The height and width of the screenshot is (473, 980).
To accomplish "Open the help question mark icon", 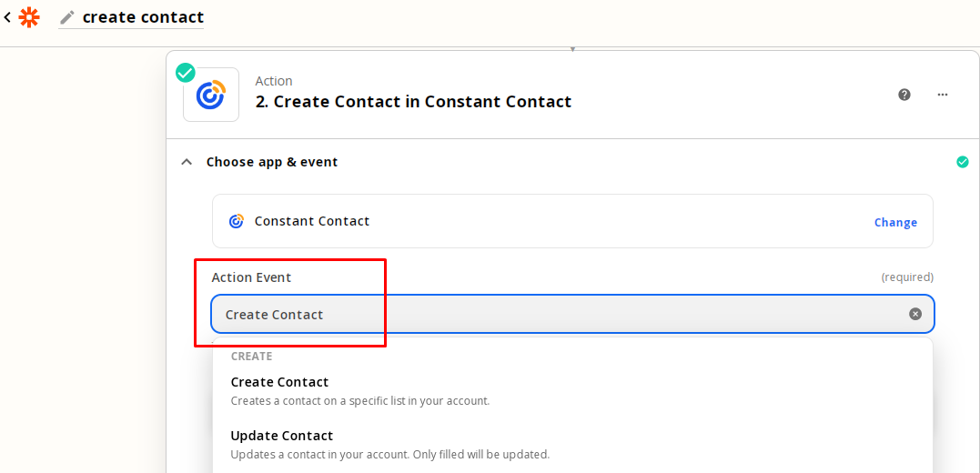I will [x=904, y=94].
